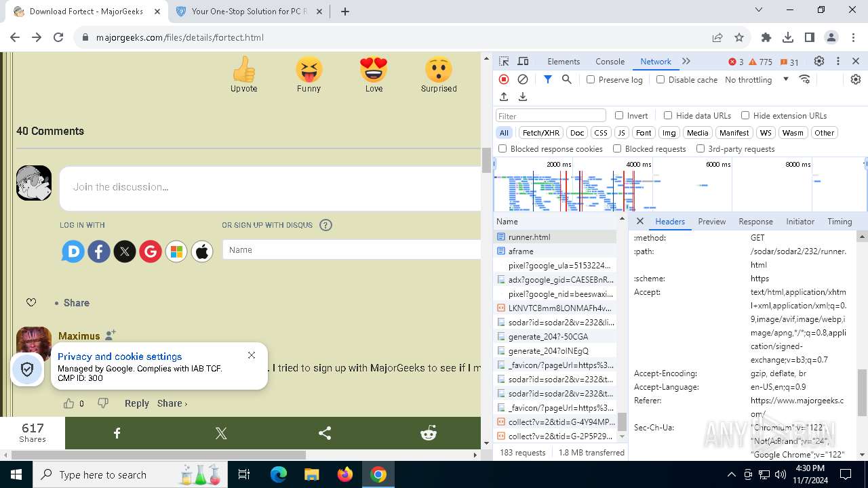Log in with Disqus icon
The height and width of the screenshot is (488, 868).
[x=73, y=252]
